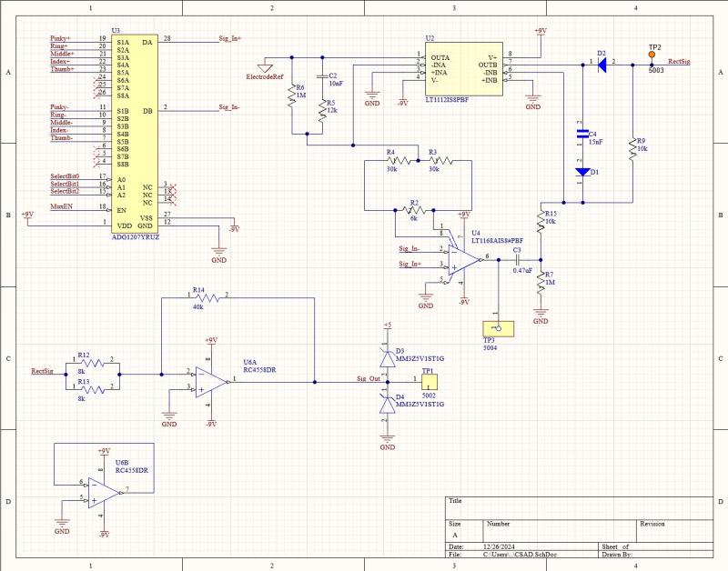This screenshot has height=571, width=728.
Task: Select capacitor C4 15nF
Action: click(x=582, y=135)
